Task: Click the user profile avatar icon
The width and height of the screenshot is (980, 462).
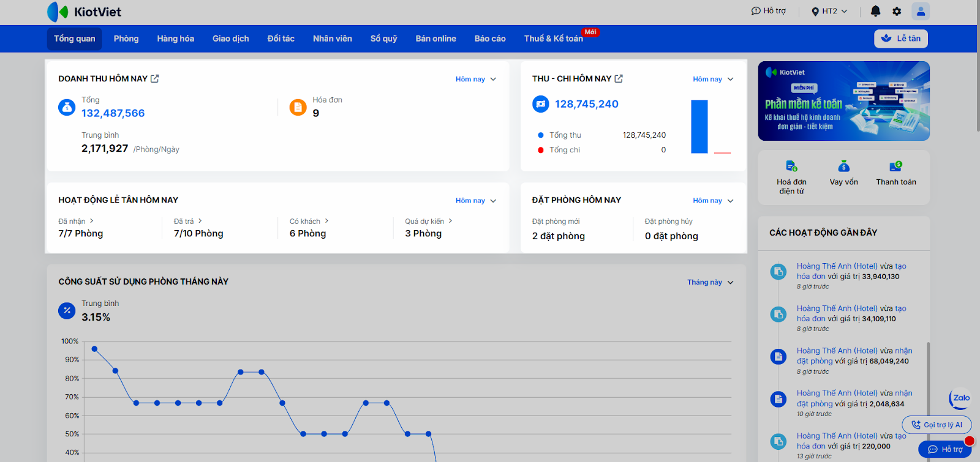Action: point(921,11)
